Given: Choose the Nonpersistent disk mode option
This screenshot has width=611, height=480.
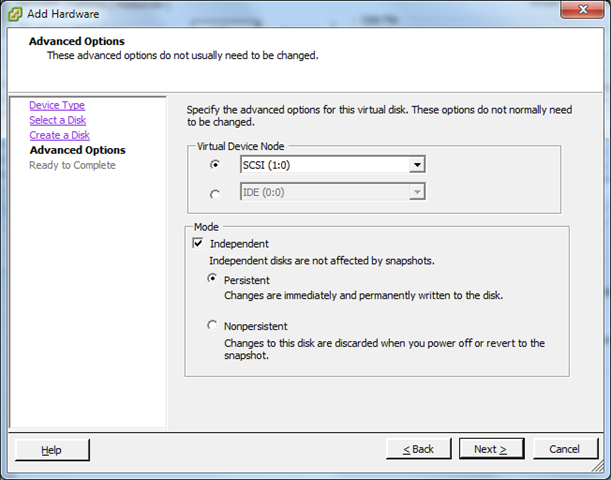Looking at the screenshot, I should 212,326.
